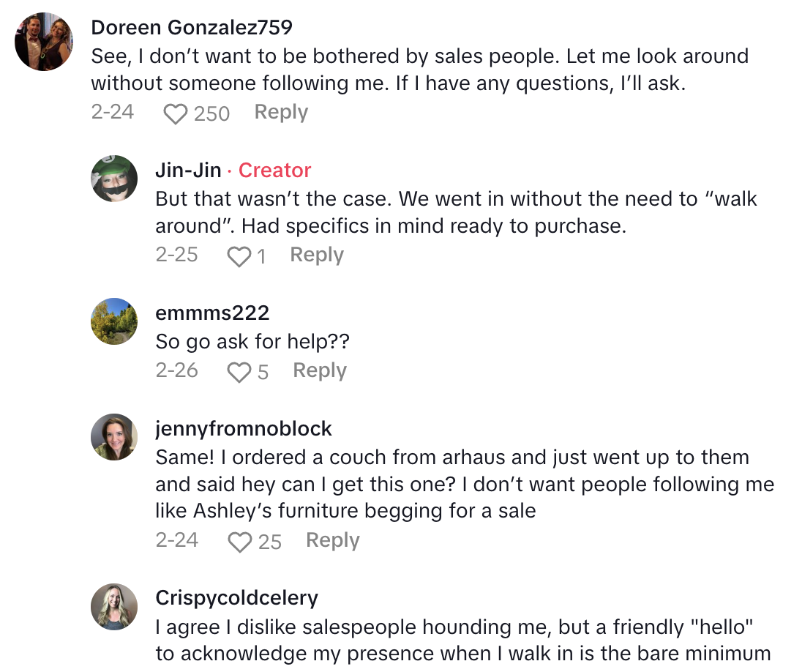Screen dimensions: 802x672
Task: Select the Crispycoldcelery username
Action: pyautogui.click(x=236, y=598)
